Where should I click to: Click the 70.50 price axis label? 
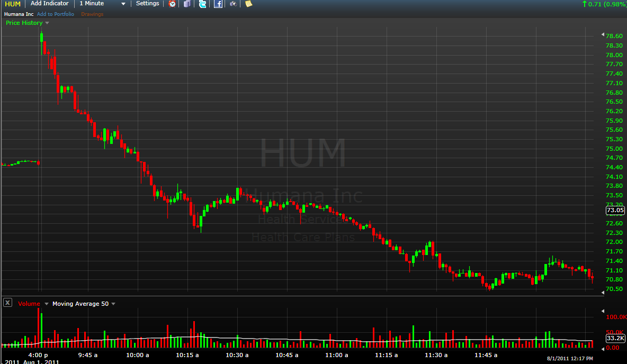click(614, 289)
